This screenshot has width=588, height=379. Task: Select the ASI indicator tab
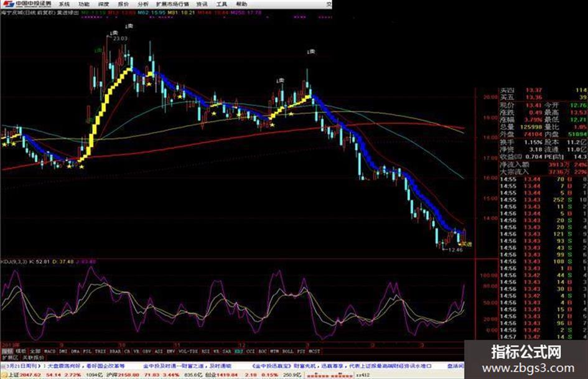click(159, 351)
